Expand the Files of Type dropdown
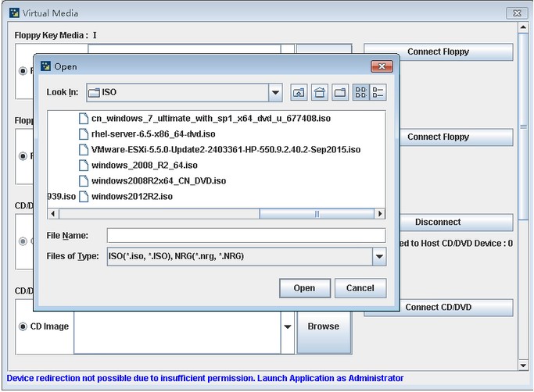The image size is (534, 392). click(x=379, y=256)
